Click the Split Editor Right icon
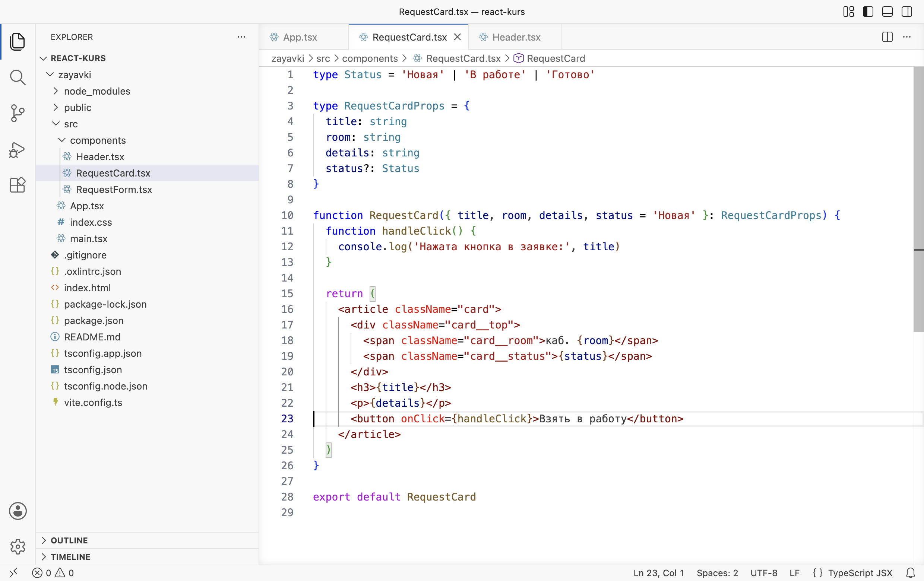924x581 pixels. (x=887, y=37)
